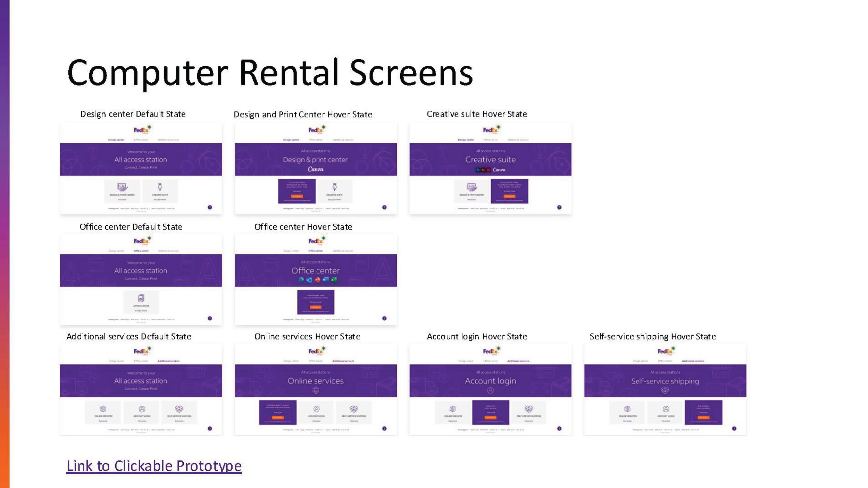This screenshot has width=868, height=488.
Task: Select Additional services tab in Additional services Default State
Action: [x=168, y=361]
